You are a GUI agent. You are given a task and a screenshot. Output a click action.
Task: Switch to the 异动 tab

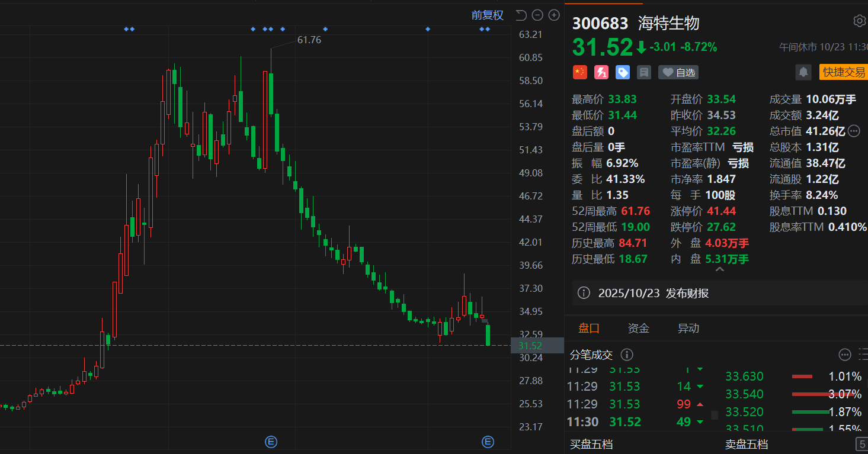click(x=688, y=329)
